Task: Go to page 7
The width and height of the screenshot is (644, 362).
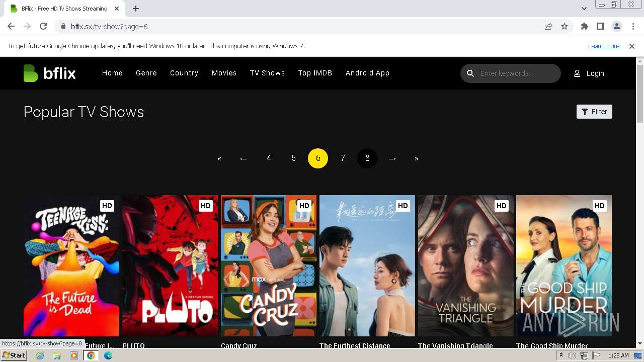Action: pyautogui.click(x=343, y=158)
